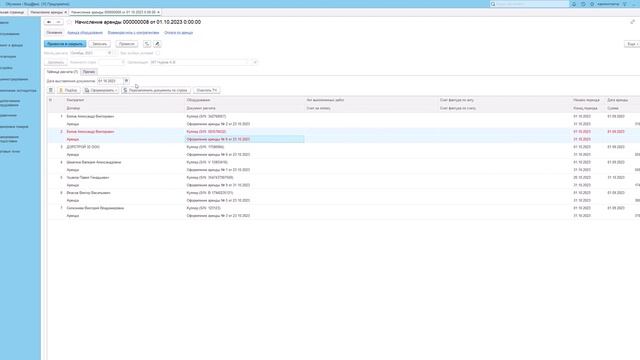640x360 pixels.
Task: Click the Заполнить button
Action: coord(56,62)
